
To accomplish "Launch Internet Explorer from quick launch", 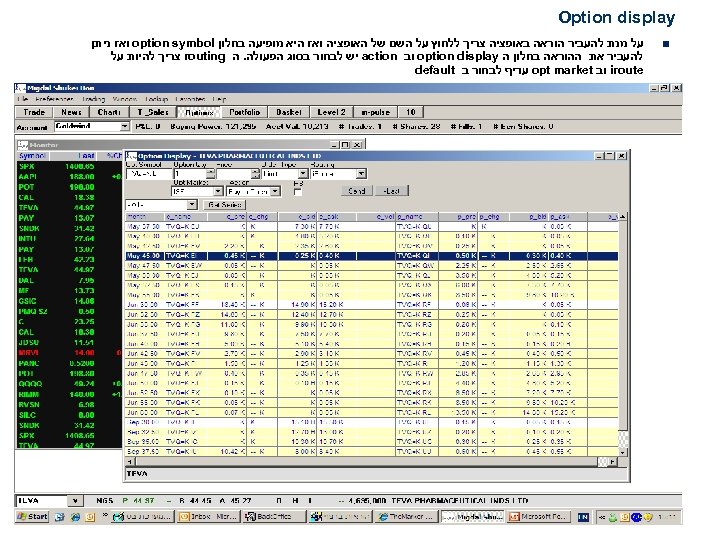I will point(75,517).
